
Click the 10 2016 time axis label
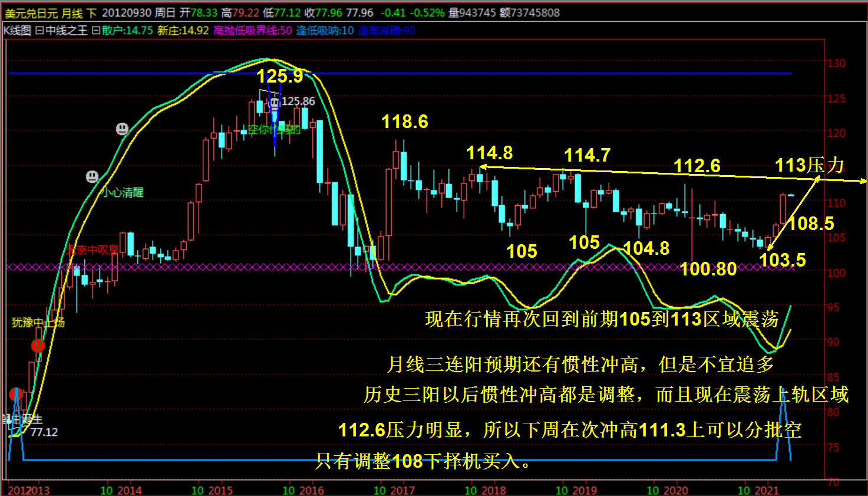point(303,490)
